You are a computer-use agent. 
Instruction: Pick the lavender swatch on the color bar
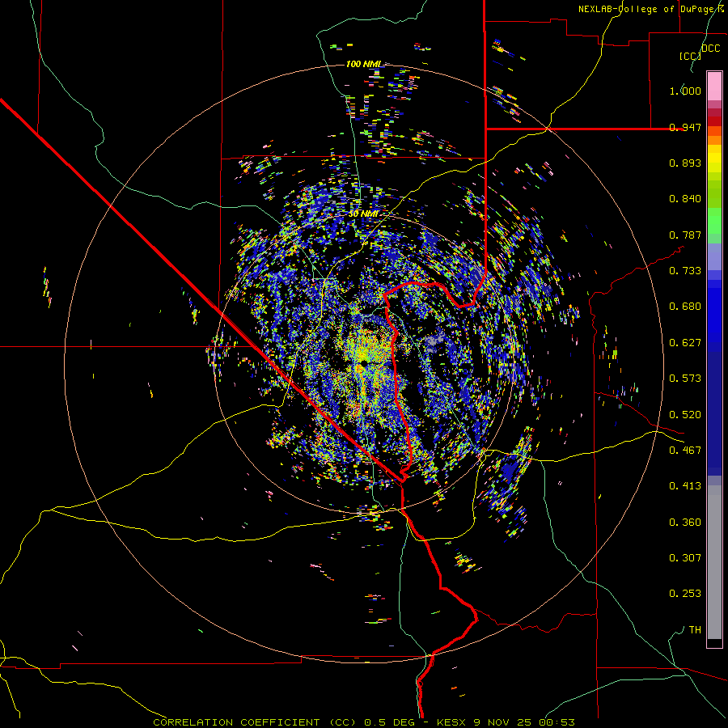[714, 256]
